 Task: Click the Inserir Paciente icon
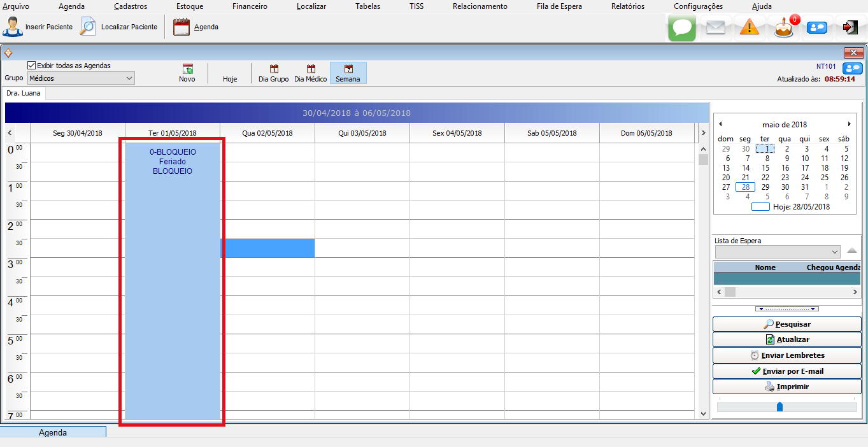click(13, 27)
